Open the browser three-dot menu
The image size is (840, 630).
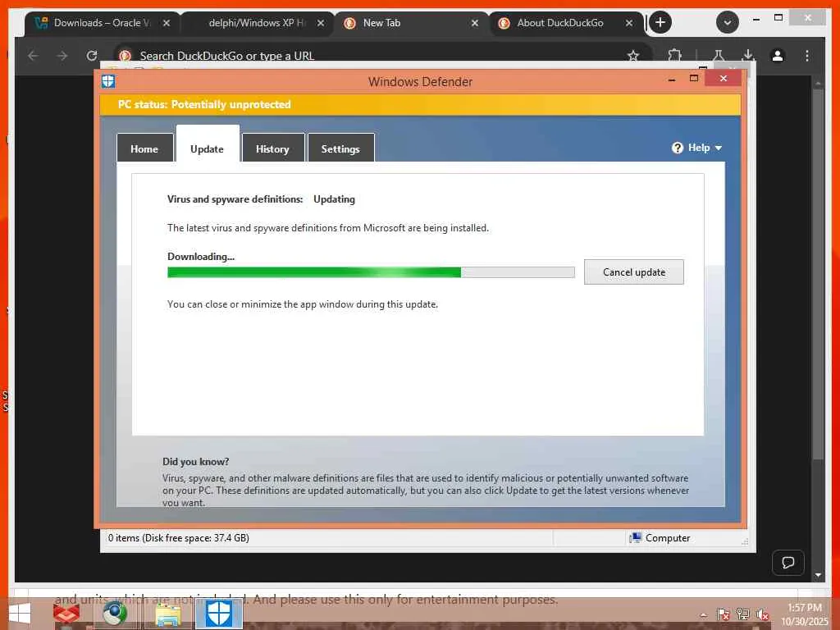807,56
